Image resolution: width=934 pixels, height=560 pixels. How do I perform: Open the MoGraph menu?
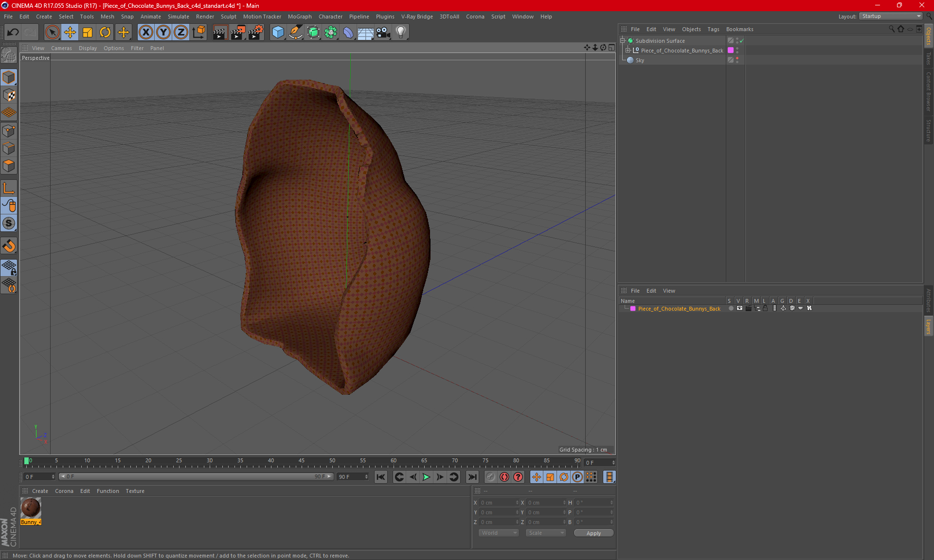[300, 17]
